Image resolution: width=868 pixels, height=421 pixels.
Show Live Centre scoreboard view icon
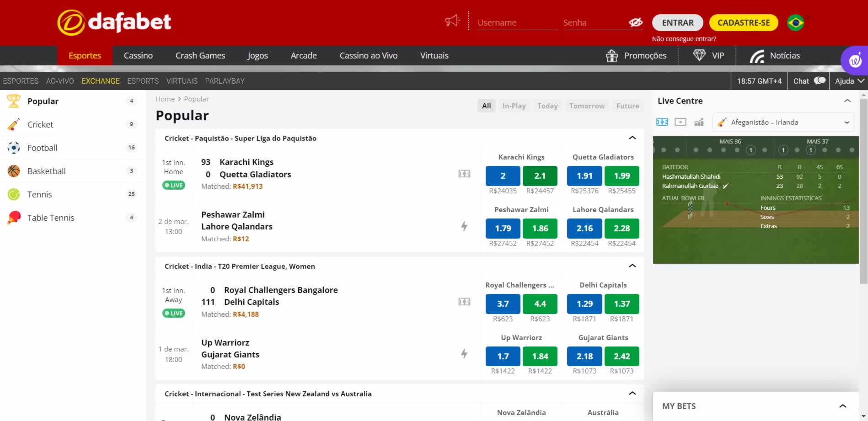pos(662,122)
